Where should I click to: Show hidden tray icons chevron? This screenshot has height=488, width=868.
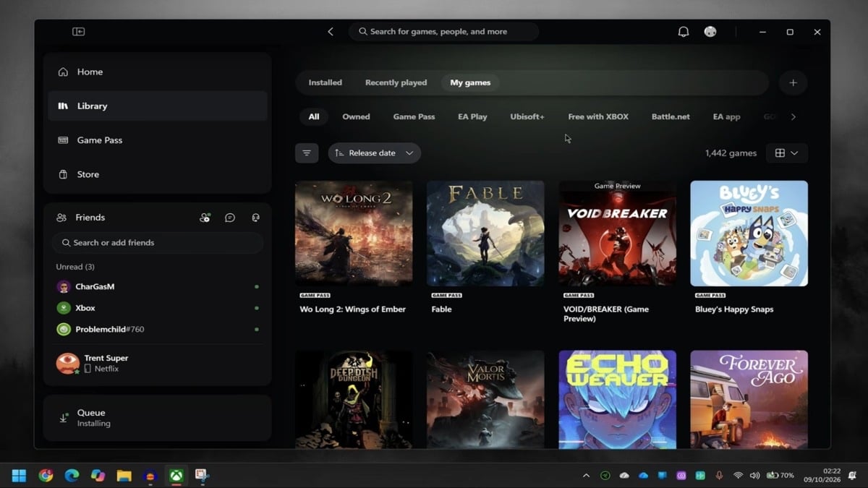(x=586, y=476)
